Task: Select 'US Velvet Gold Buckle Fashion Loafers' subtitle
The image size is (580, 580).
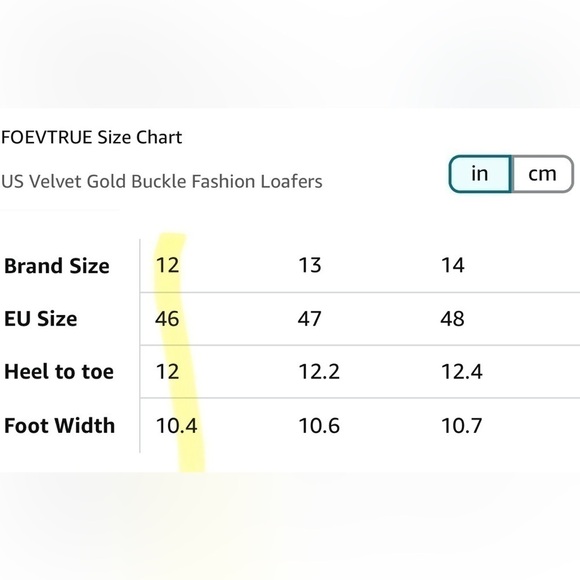Action: tap(162, 182)
